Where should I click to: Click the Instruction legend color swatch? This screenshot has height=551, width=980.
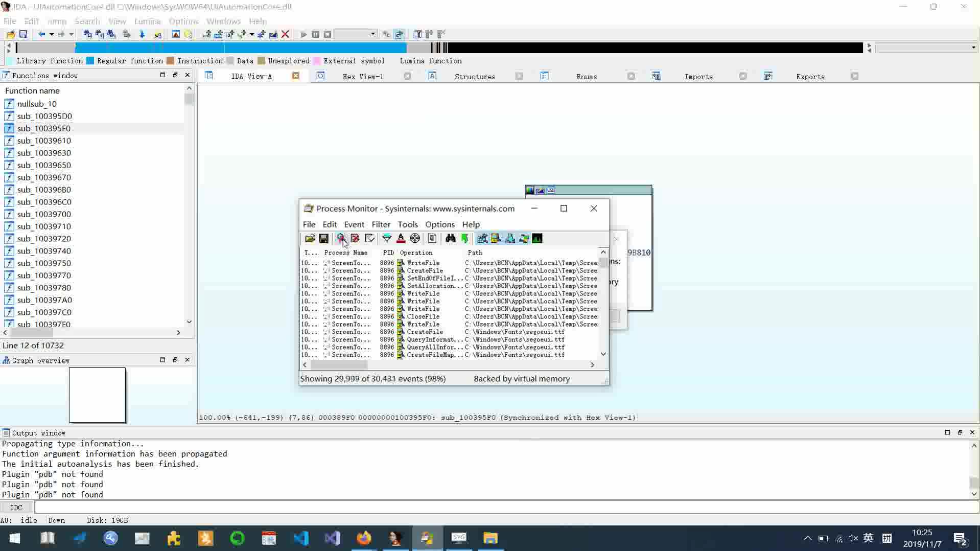coord(171,61)
